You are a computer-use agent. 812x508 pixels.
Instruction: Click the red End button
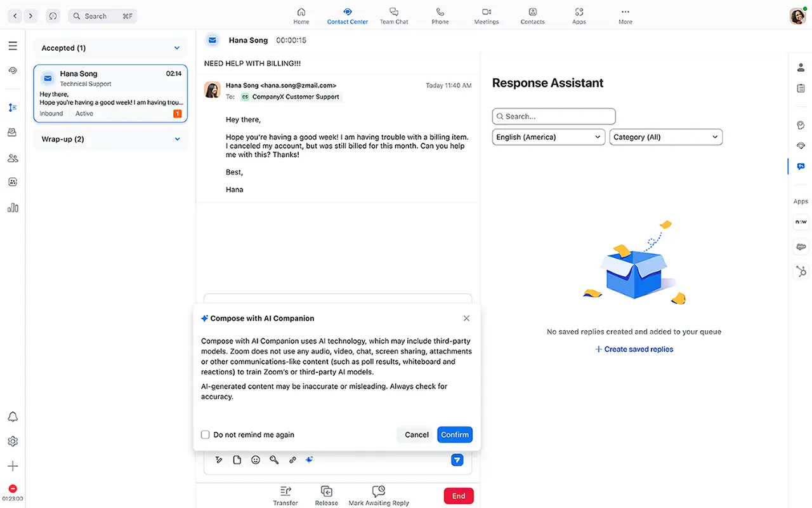[459, 496]
